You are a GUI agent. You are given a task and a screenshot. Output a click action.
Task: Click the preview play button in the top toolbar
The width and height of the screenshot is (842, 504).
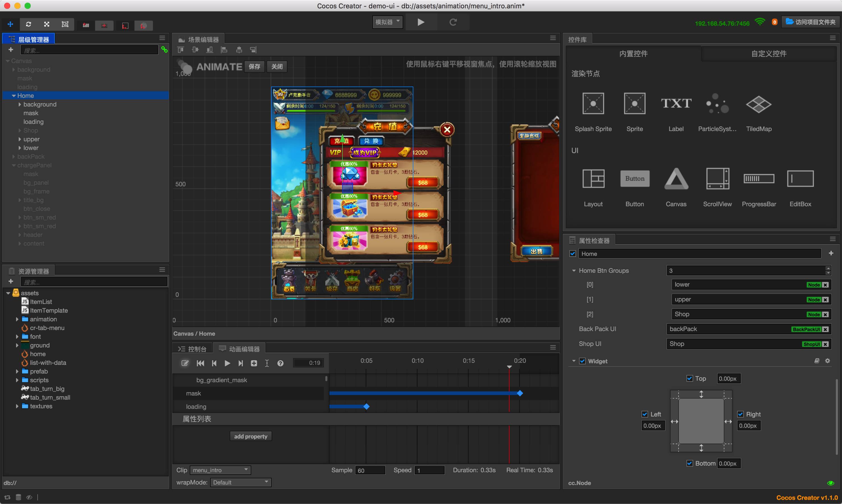pos(420,22)
